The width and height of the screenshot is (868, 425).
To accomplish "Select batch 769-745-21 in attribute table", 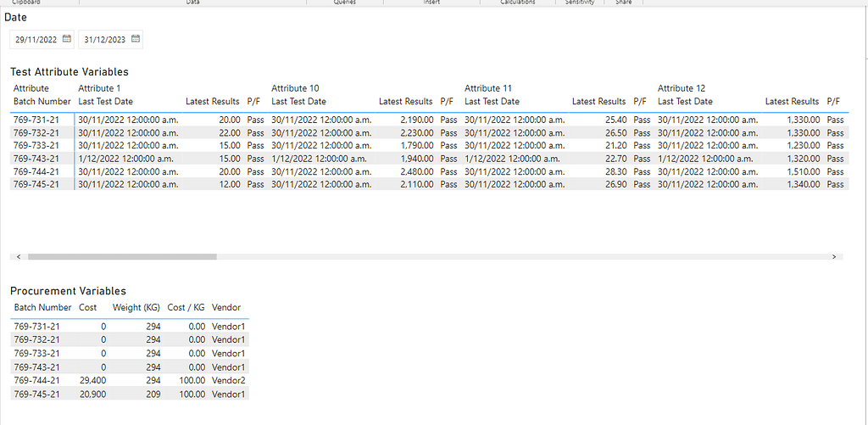I will point(36,184).
